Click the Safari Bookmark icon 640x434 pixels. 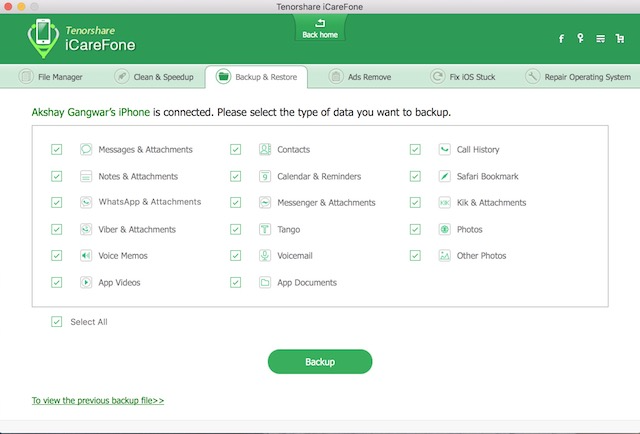445,176
